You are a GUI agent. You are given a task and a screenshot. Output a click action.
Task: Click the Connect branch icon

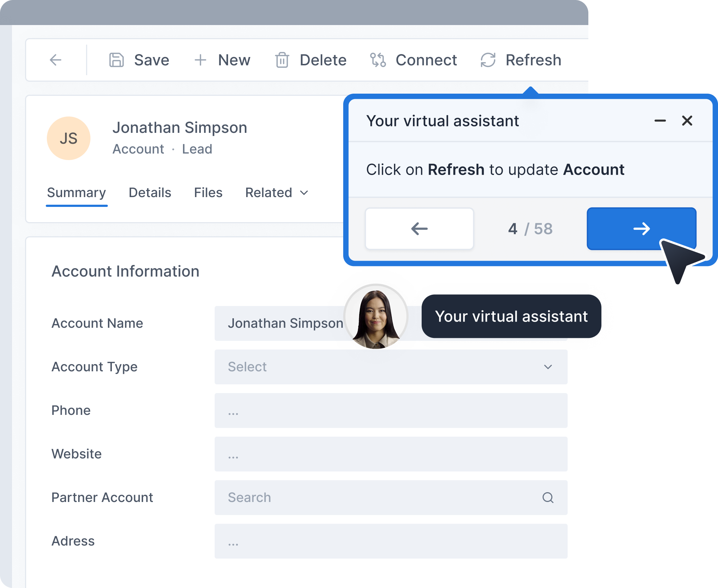(378, 60)
